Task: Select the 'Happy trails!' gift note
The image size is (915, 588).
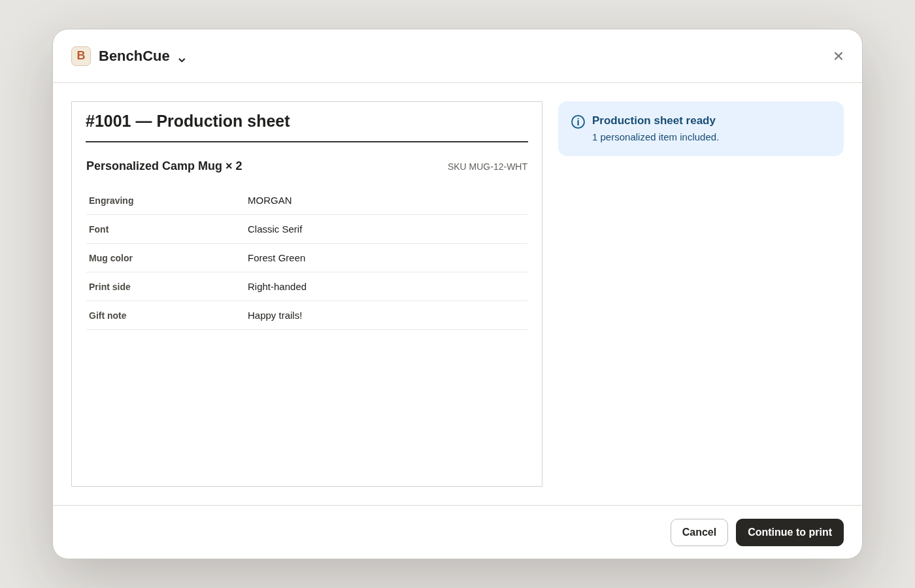Action: 275,316
